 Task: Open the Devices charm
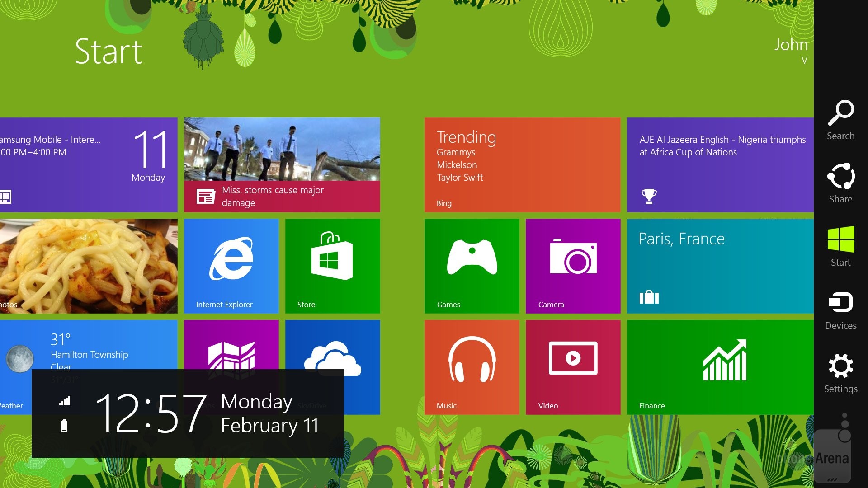click(x=840, y=310)
